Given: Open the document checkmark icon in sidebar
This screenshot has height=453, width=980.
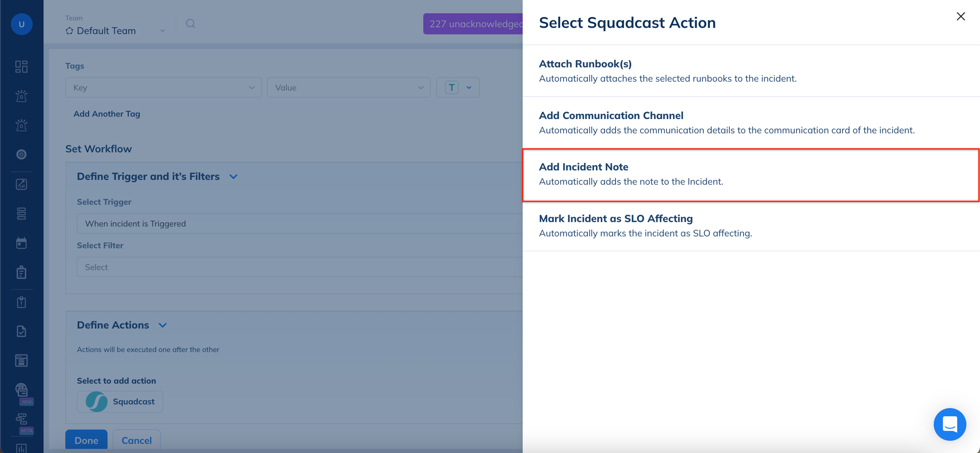Looking at the screenshot, I should (x=21, y=331).
